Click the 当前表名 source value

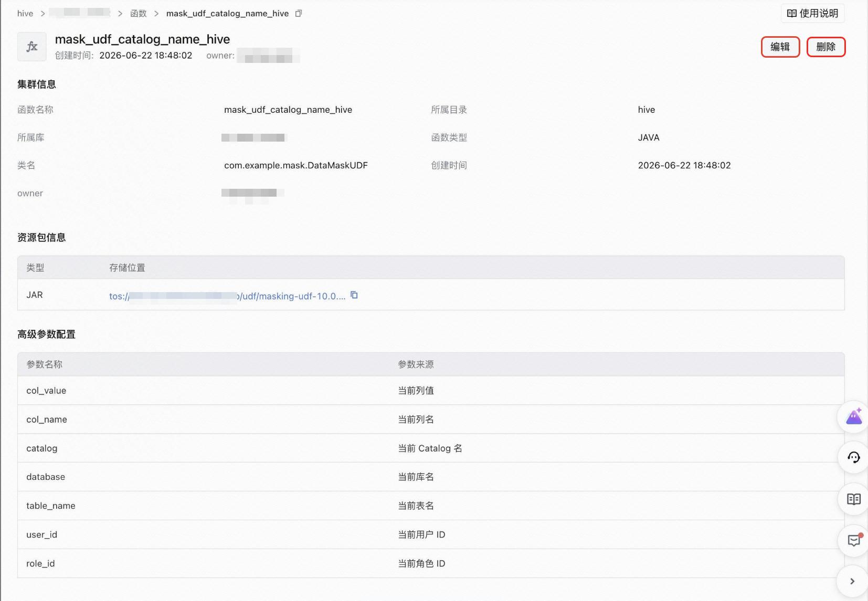point(416,506)
